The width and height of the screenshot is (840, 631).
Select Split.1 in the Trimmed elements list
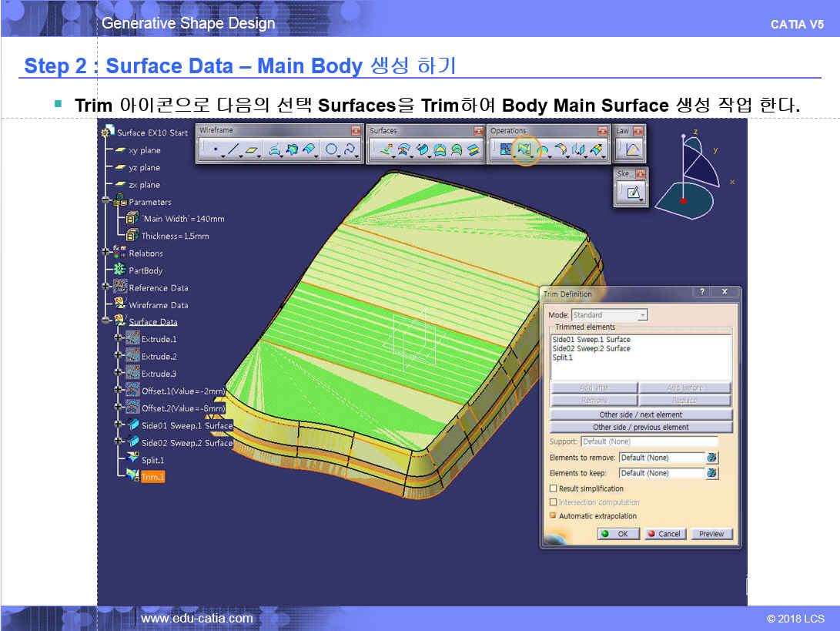563,357
